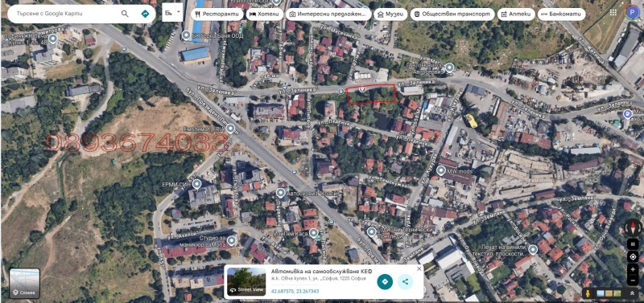Viewport: 644px width, 303px height.
Task: Open the Street View thumbnail in the place card
Action: (246, 281)
